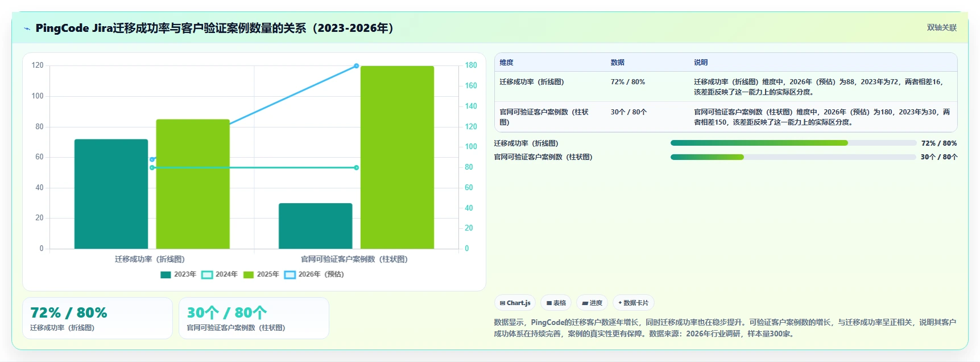Click the left-axis label 120
The image size is (980, 362).
(x=38, y=65)
